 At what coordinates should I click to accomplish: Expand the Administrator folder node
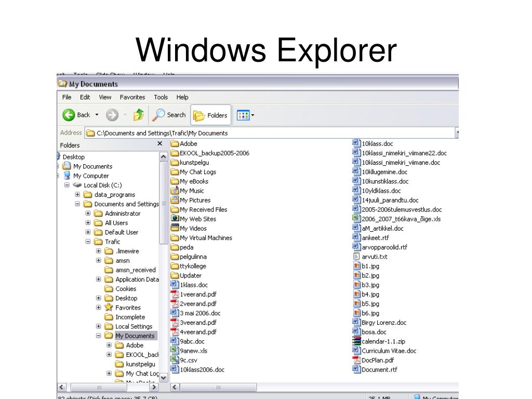coord(88,214)
